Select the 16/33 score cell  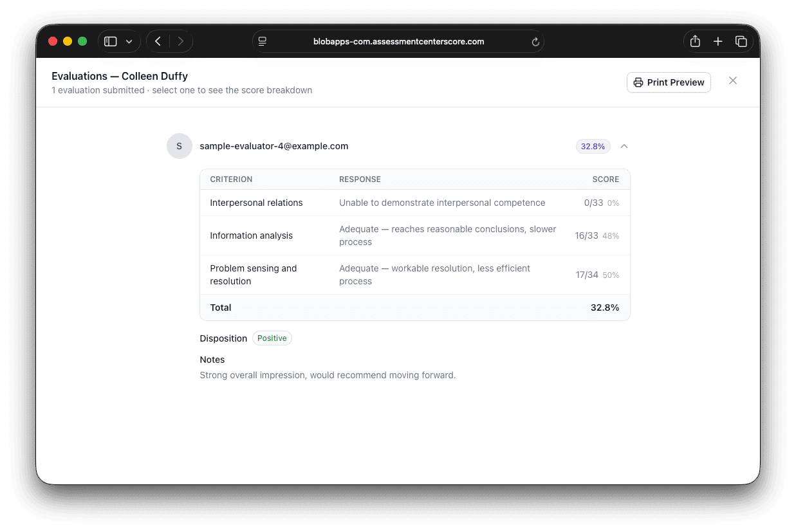click(x=597, y=235)
